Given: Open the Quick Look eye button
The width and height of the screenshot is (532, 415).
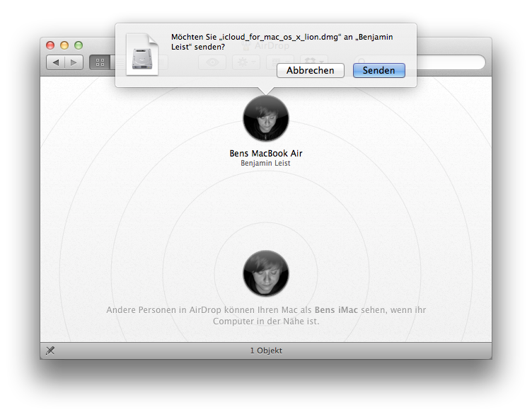Looking at the screenshot, I should point(212,62).
